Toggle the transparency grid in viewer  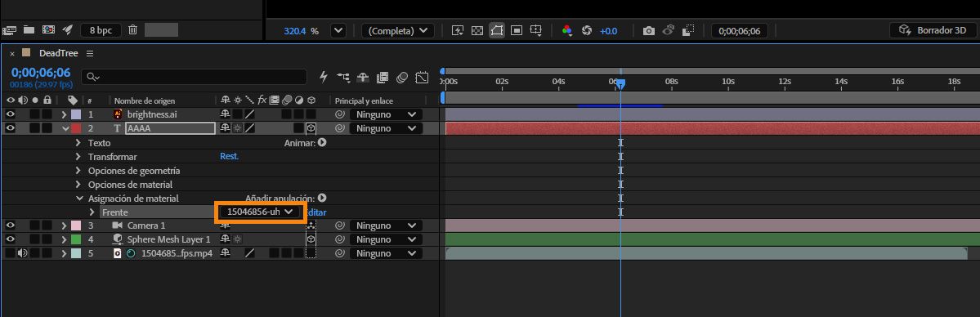click(477, 30)
